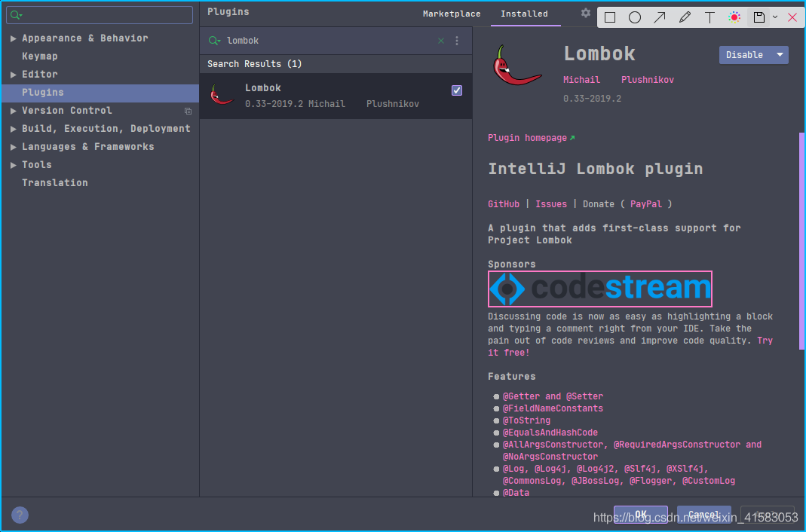This screenshot has height=532, width=806.
Task: Focus the settings search field
Action: (x=100, y=15)
